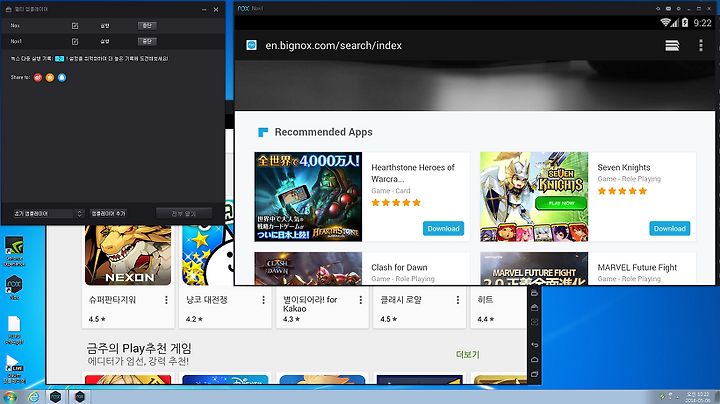Screen dimensions: 720x404
Task: Open settings gear in Nox1 title bar
Action: click(x=678, y=9)
